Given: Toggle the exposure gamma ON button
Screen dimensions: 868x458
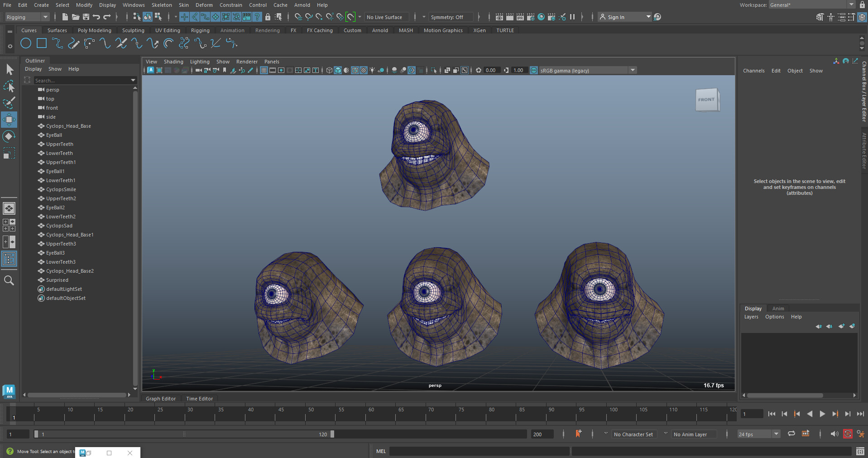Looking at the screenshot, I should pyautogui.click(x=533, y=70).
